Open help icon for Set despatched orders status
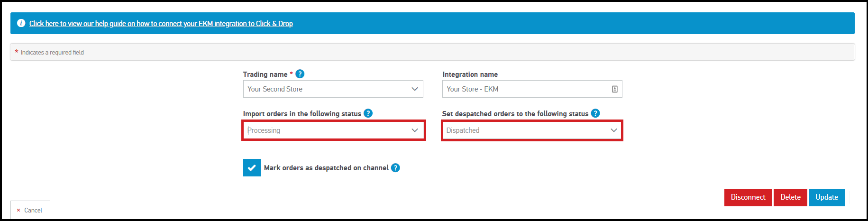This screenshot has height=221, width=868. pos(595,113)
